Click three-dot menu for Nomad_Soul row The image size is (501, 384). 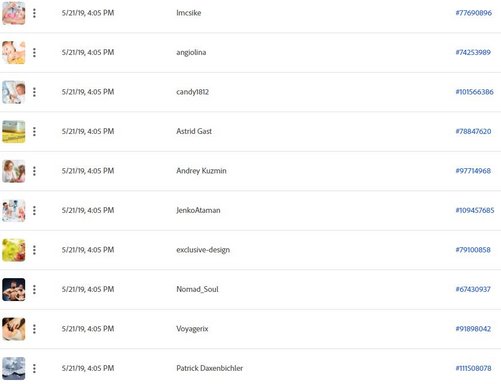tap(34, 289)
